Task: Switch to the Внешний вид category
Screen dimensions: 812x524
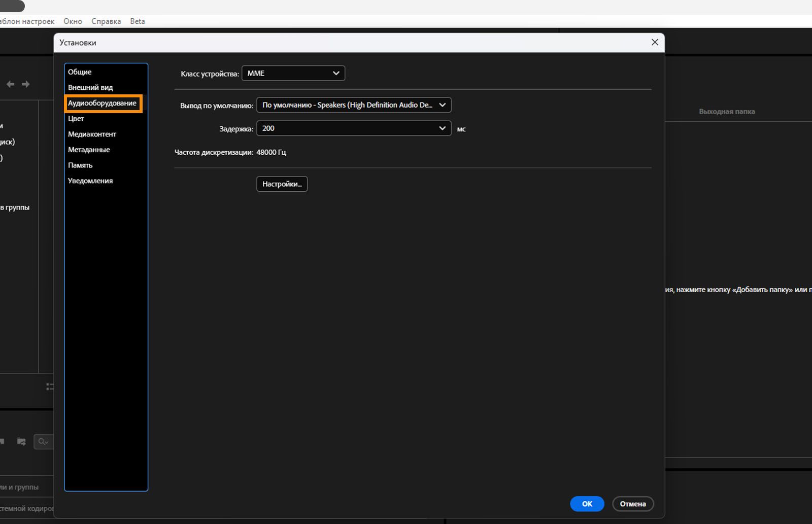Action: coord(90,88)
